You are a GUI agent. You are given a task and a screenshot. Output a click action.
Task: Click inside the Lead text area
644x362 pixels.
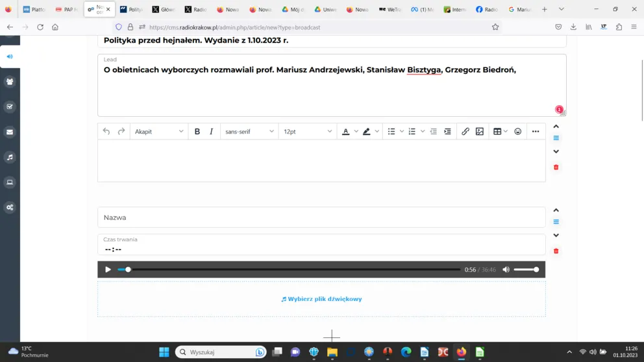[332, 85]
